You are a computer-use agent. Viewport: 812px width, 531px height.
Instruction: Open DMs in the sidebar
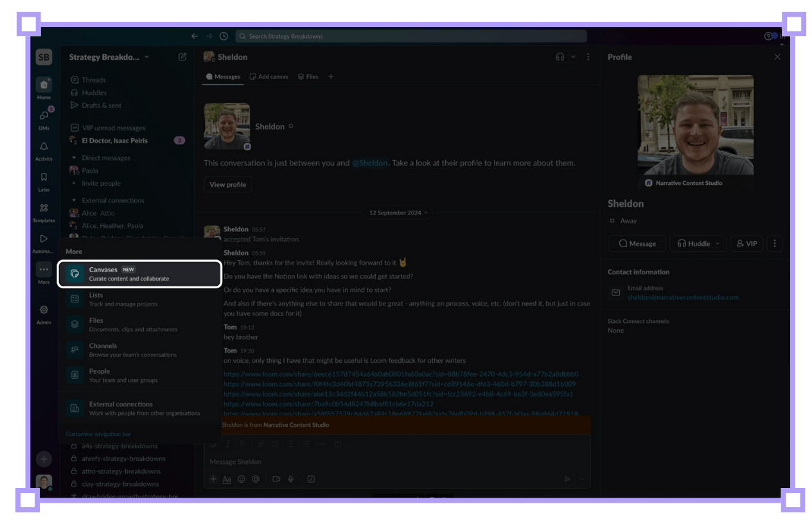tap(44, 119)
